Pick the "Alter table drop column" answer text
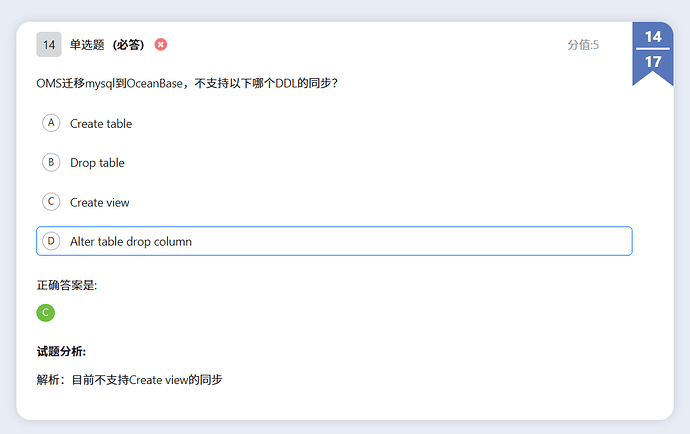 [131, 242]
